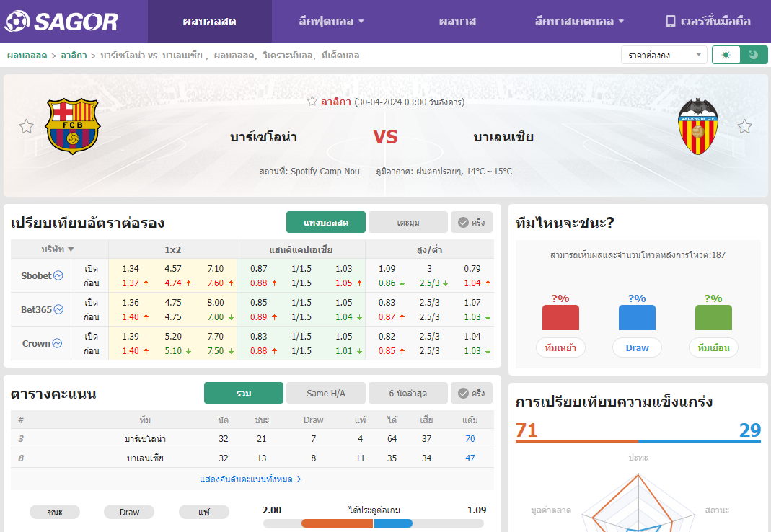Screen dimensions: 771x532
Task: Favorite the Valencia team star
Action: pos(744,126)
